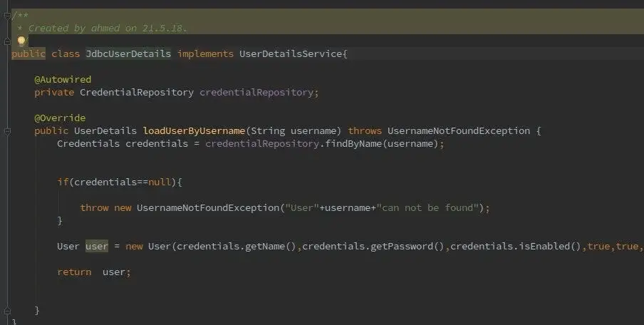Image resolution: width=644 pixels, height=325 pixels.
Task: Click the "User" string literal in the exception
Action: [x=302, y=208]
